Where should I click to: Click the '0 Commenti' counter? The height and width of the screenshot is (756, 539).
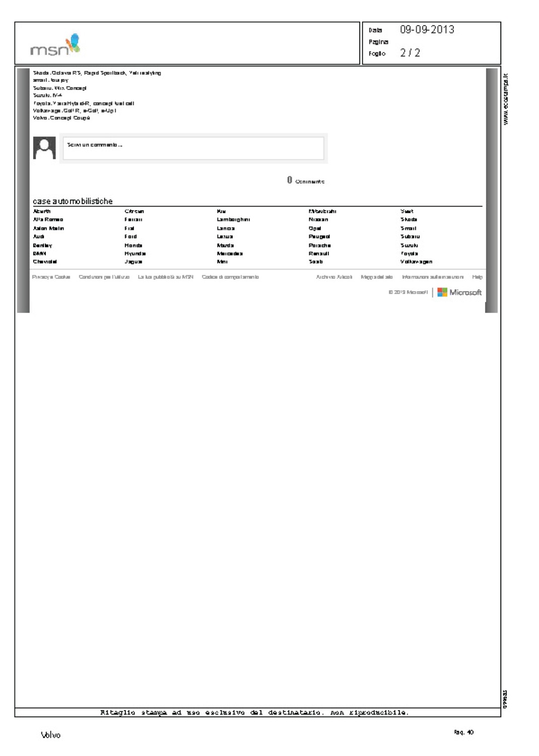point(306,180)
